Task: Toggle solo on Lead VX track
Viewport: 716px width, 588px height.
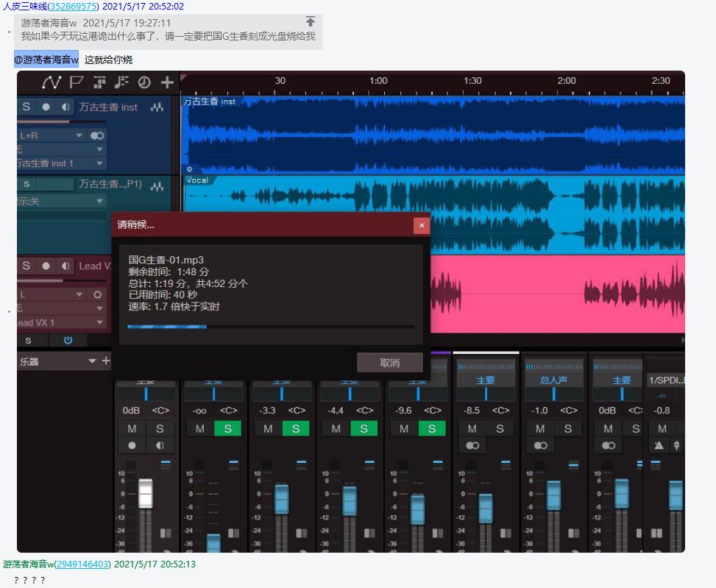Action: pos(26,266)
